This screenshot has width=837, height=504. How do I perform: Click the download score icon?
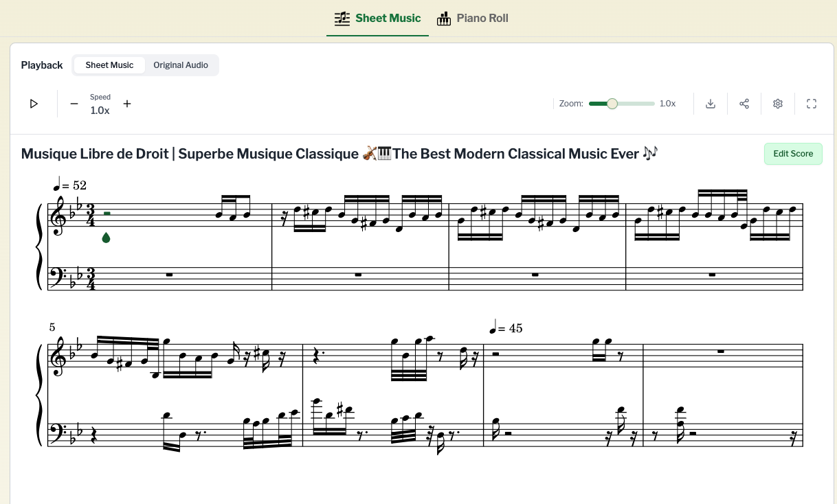point(711,104)
